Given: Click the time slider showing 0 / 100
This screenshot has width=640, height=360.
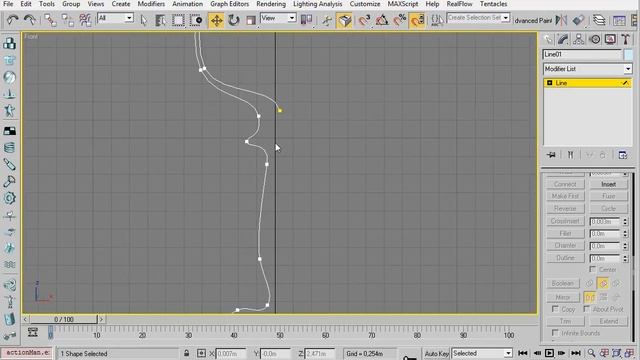Looking at the screenshot, I should (x=64, y=319).
